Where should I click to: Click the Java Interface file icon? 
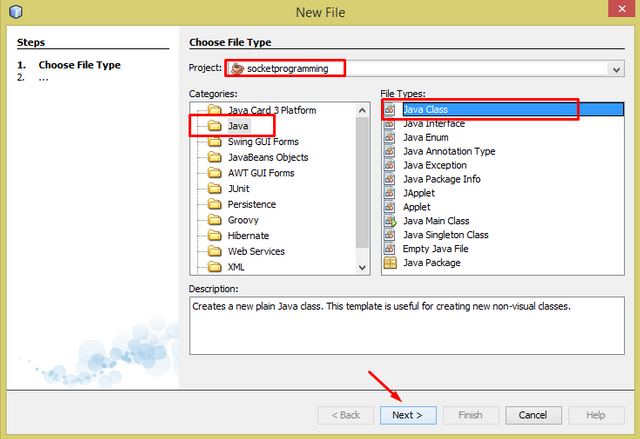click(389, 123)
